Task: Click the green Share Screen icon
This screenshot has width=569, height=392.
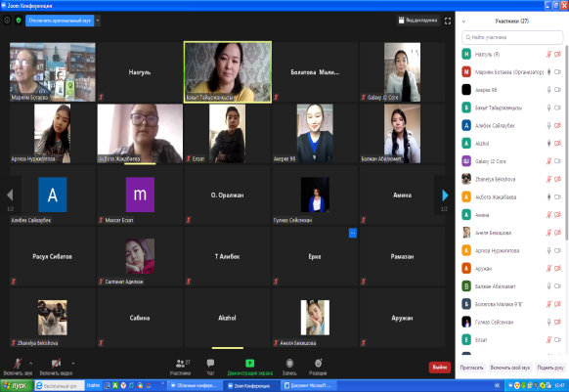Action: coord(249,363)
